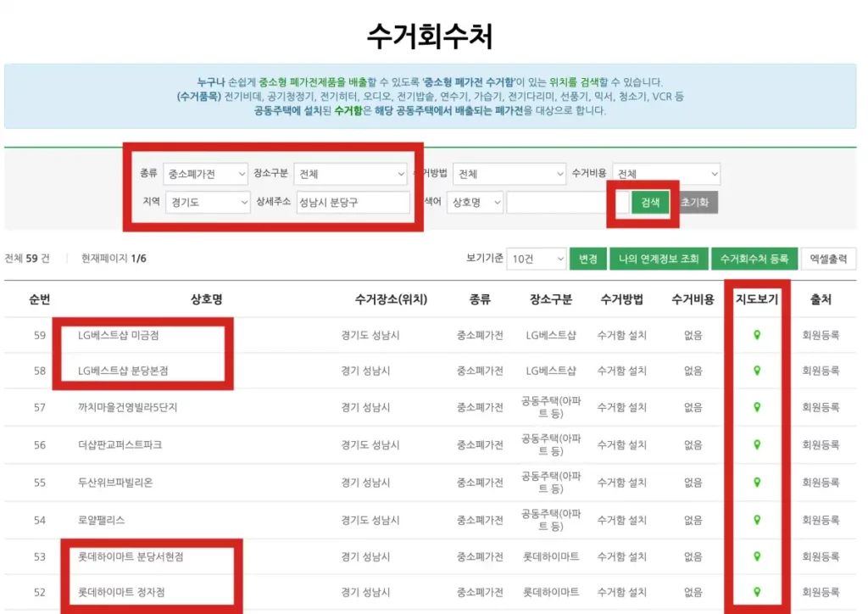Click row name 두산위브파빌리온
Screen dimensions: 868x614
(x=115, y=483)
